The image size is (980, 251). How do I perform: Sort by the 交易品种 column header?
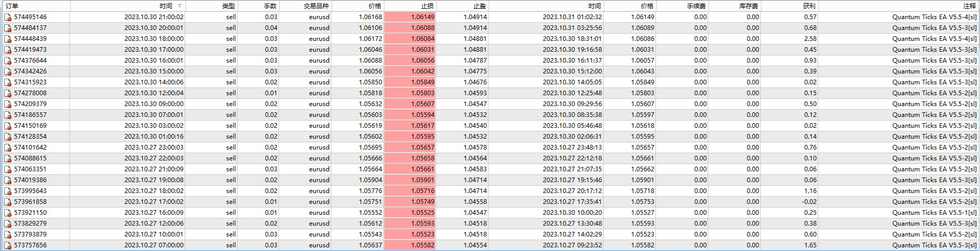click(x=305, y=6)
